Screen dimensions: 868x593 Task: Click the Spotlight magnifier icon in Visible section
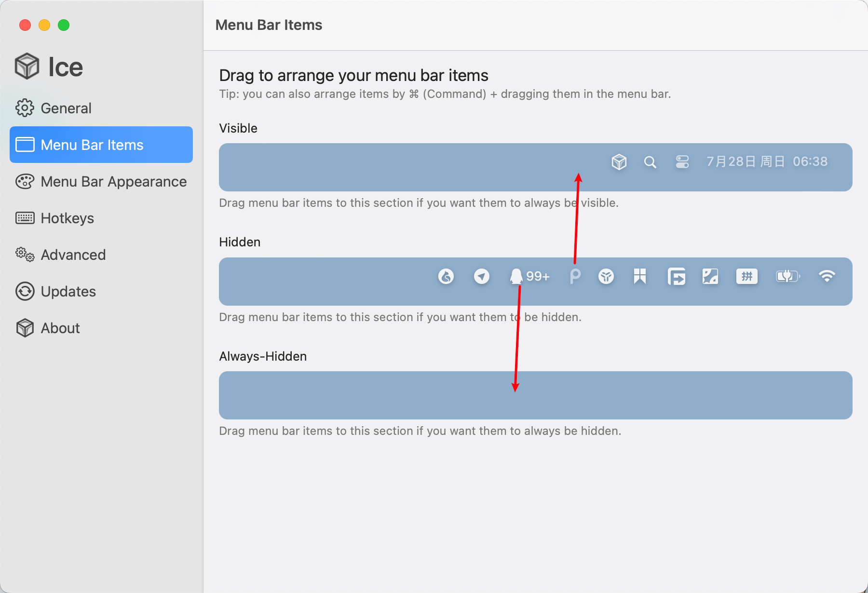[x=650, y=162]
